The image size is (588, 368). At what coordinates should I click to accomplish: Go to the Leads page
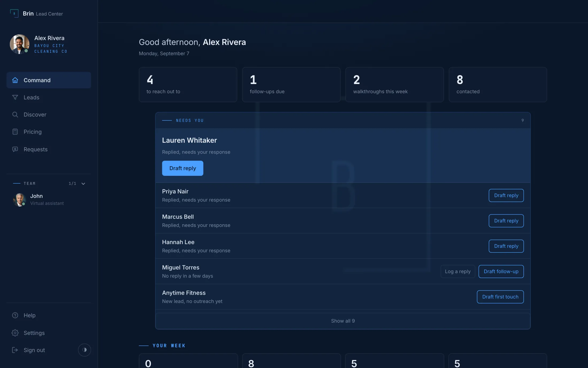click(49, 97)
